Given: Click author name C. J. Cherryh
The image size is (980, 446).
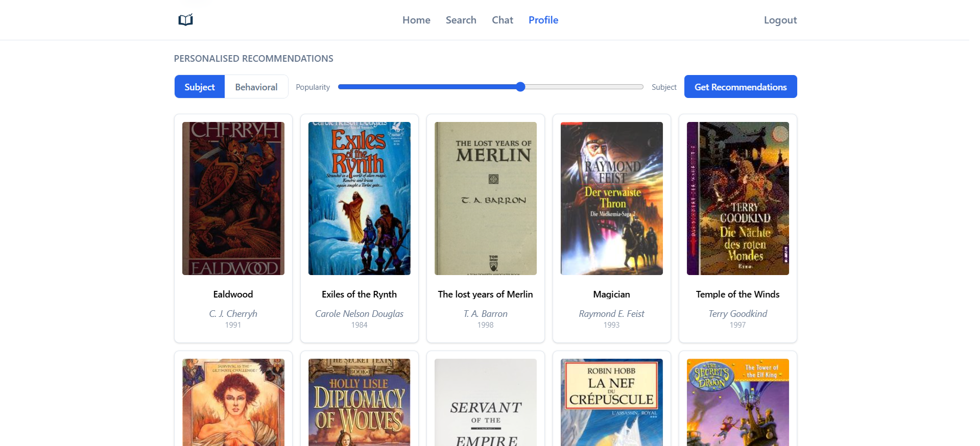Looking at the screenshot, I should click(233, 314).
